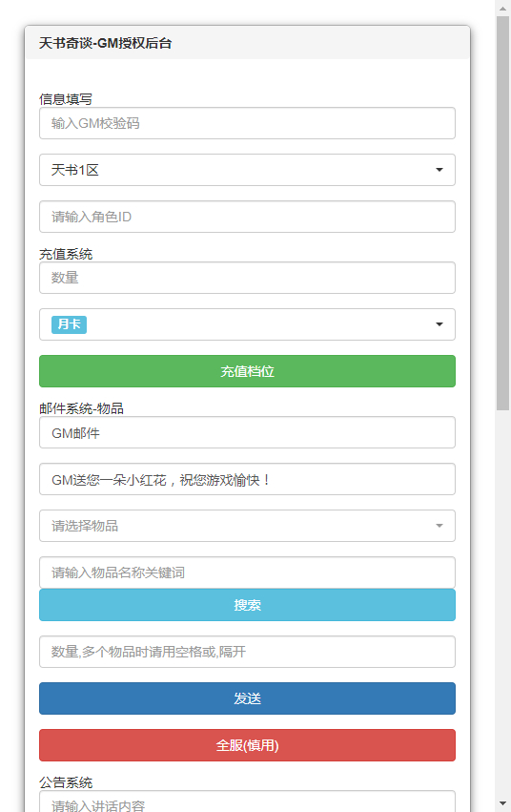Click the vertical scrollbar thumb

[502, 213]
